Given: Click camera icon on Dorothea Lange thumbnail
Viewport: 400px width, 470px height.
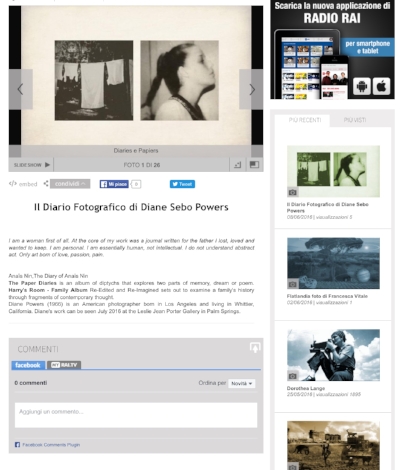Looking at the screenshot, I should [x=293, y=376].
